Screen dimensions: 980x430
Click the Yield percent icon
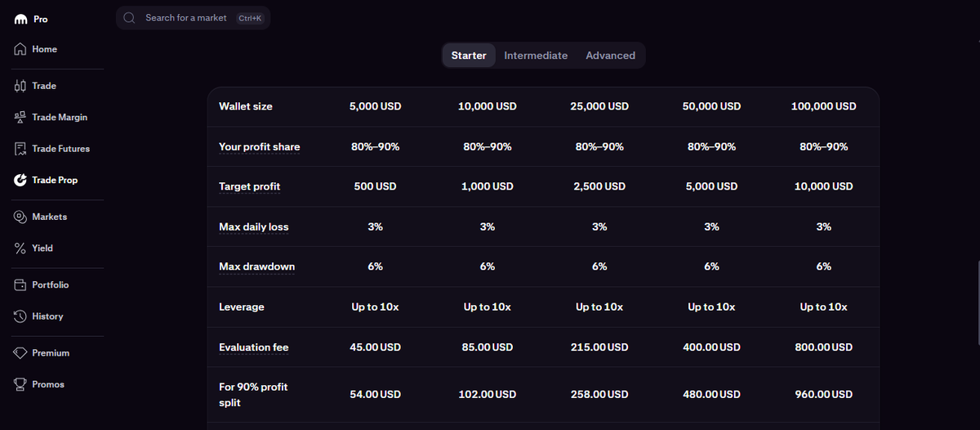point(20,248)
